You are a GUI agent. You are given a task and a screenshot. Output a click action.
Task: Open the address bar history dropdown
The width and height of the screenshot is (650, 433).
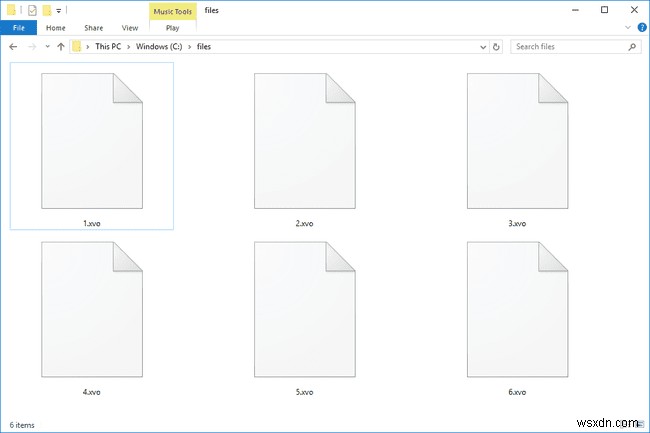[x=483, y=47]
